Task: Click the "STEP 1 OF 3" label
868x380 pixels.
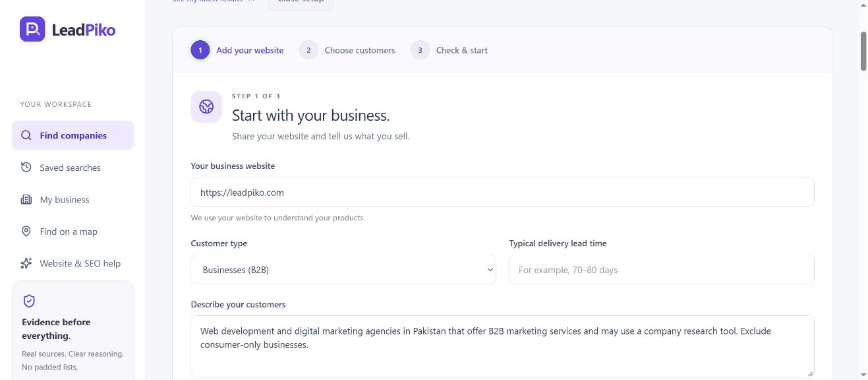Action: [256, 96]
